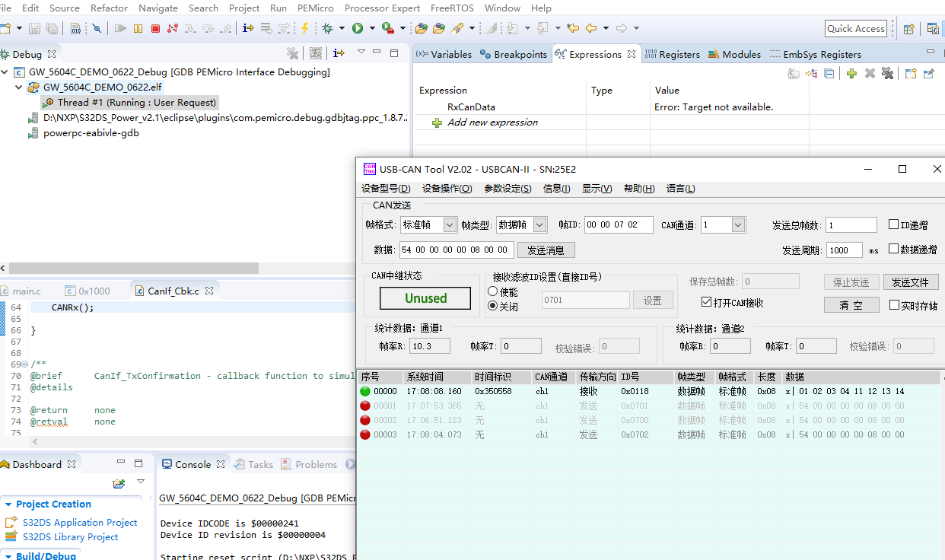Screen dimensions: 945x560
Task: Switch to the Breakpoints tab
Action: point(514,54)
